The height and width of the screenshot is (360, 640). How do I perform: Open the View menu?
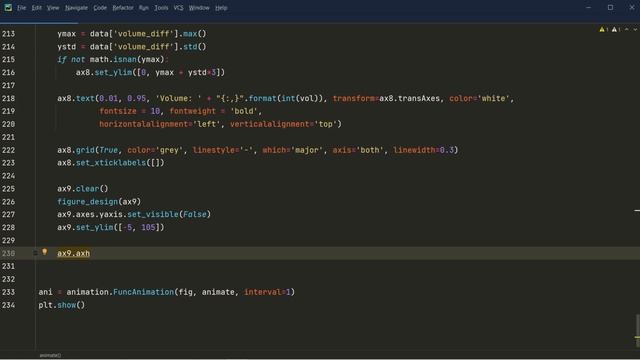[x=53, y=8]
